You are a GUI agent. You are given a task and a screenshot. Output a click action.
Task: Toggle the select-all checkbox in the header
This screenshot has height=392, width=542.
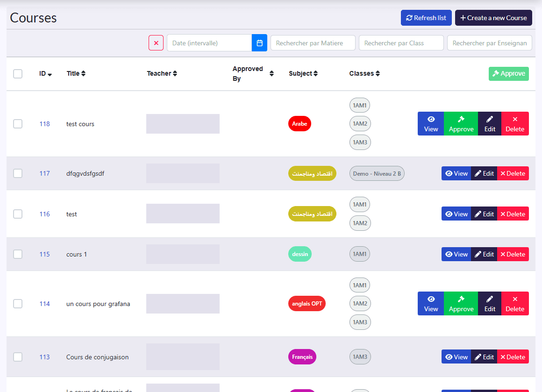point(18,74)
